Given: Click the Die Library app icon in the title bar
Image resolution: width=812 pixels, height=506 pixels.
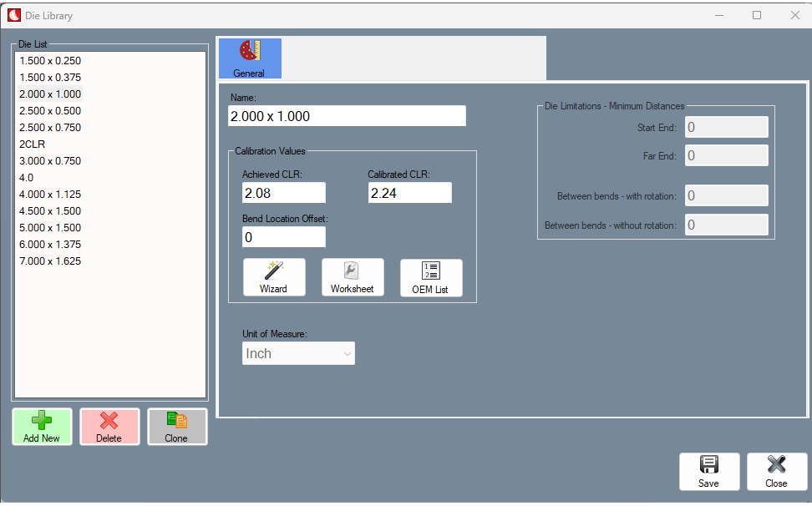Looking at the screenshot, I should [14, 16].
